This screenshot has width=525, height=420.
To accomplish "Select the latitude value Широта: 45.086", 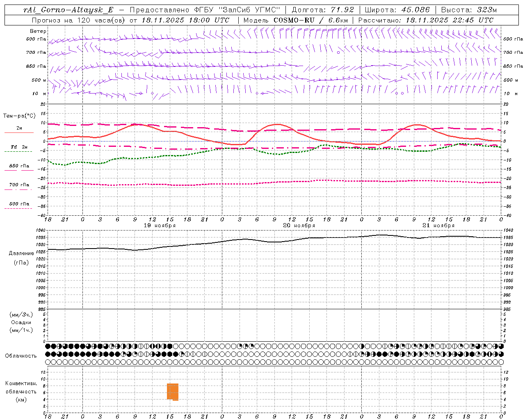I will tap(397, 10).
